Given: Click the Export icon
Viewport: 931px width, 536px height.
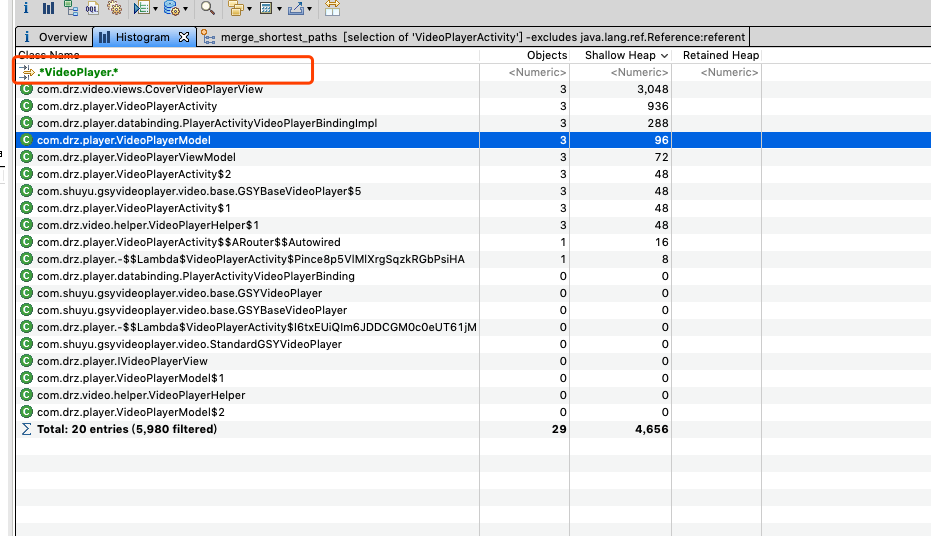Looking at the screenshot, I should [296, 8].
